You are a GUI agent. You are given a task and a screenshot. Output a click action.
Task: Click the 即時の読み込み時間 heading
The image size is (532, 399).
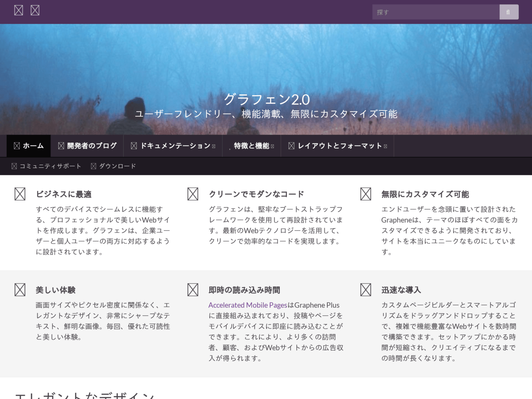244,290
